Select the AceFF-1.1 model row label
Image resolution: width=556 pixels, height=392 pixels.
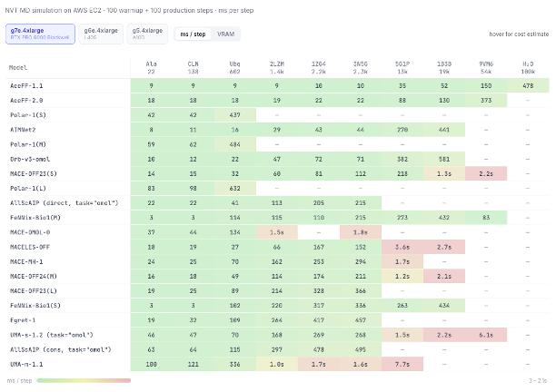pyautogui.click(x=26, y=85)
